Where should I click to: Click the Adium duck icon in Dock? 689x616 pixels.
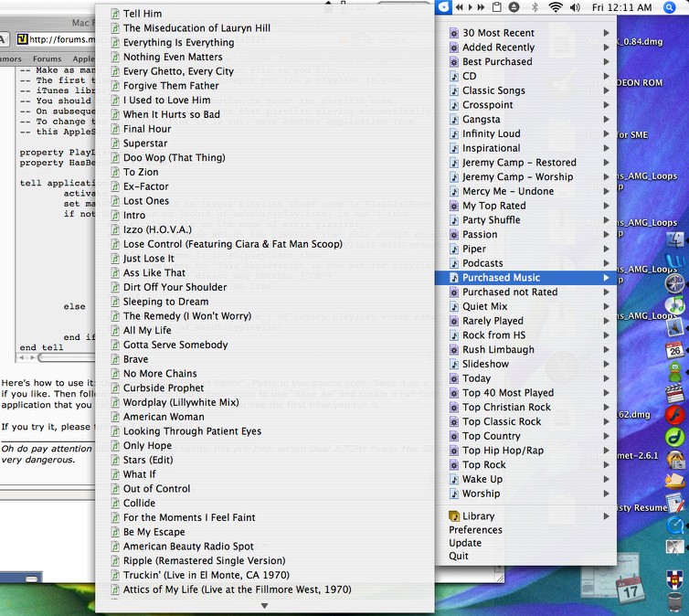click(675, 372)
